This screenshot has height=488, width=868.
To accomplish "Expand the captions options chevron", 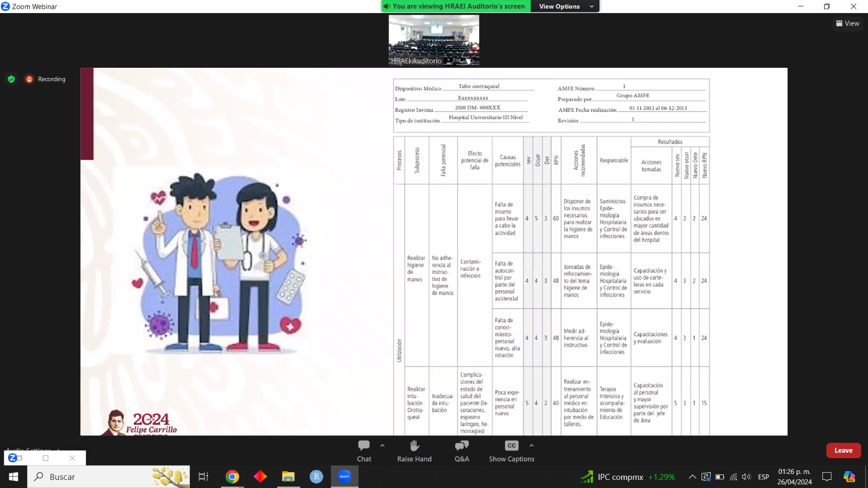I will coord(531,445).
